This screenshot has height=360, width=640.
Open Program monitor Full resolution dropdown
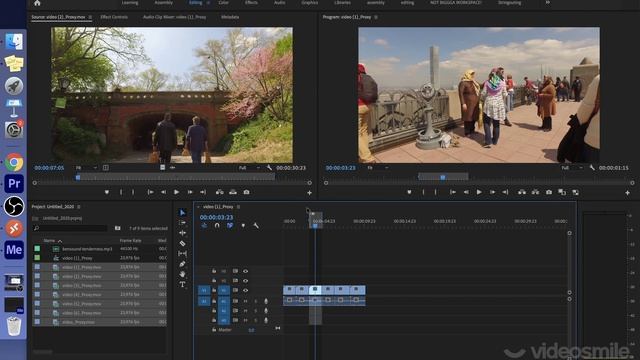coord(572,168)
